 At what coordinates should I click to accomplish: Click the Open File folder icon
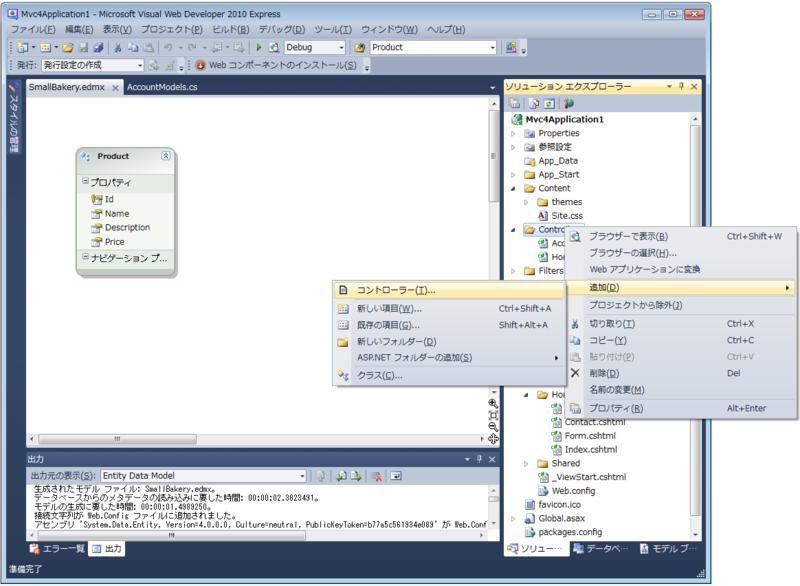(x=68, y=47)
